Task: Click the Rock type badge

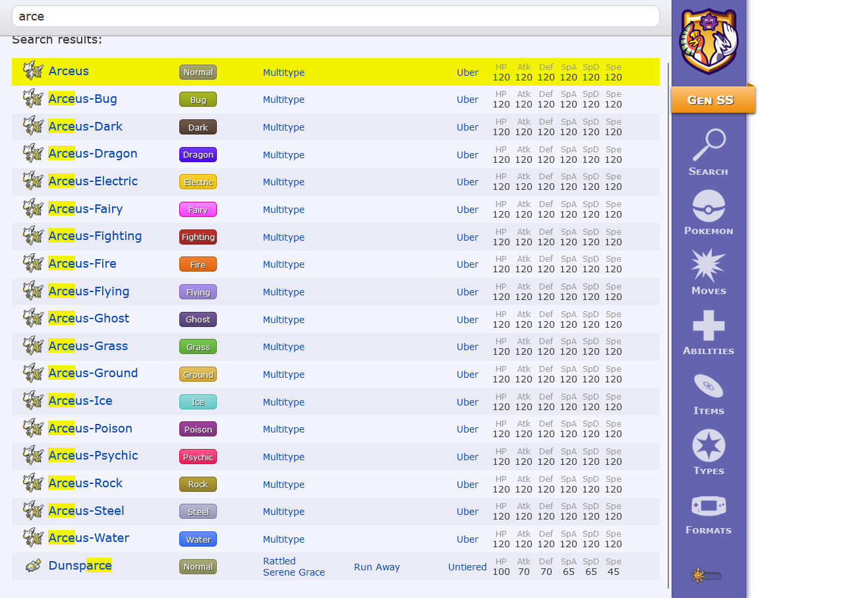Action: [198, 484]
